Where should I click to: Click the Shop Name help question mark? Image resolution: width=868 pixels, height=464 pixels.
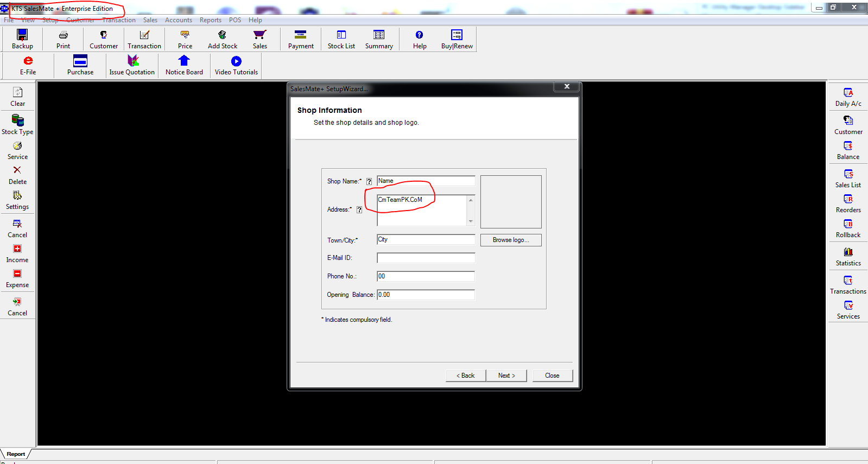(369, 182)
